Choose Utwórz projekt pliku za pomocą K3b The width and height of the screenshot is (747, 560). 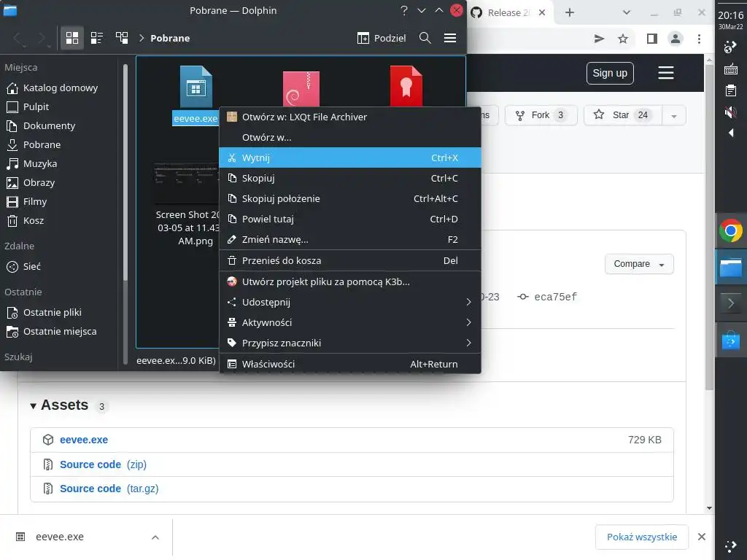(x=349, y=282)
